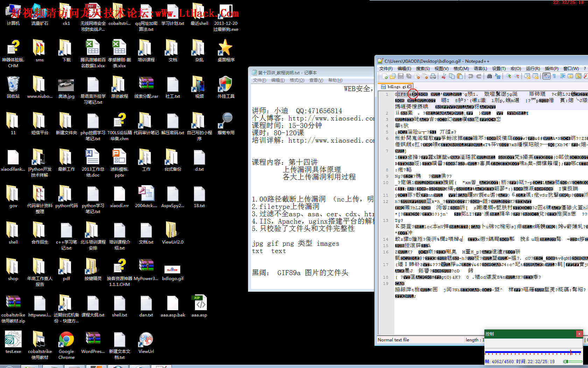Select the bdlogo.gif document tab
This screenshot has width=588, height=368.
(x=396, y=87)
